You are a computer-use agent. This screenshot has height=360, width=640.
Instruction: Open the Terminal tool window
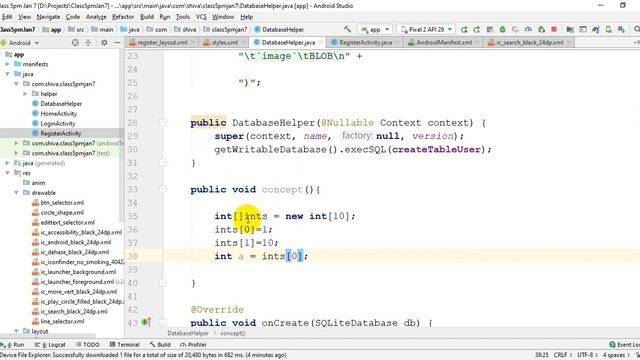pos(124,344)
